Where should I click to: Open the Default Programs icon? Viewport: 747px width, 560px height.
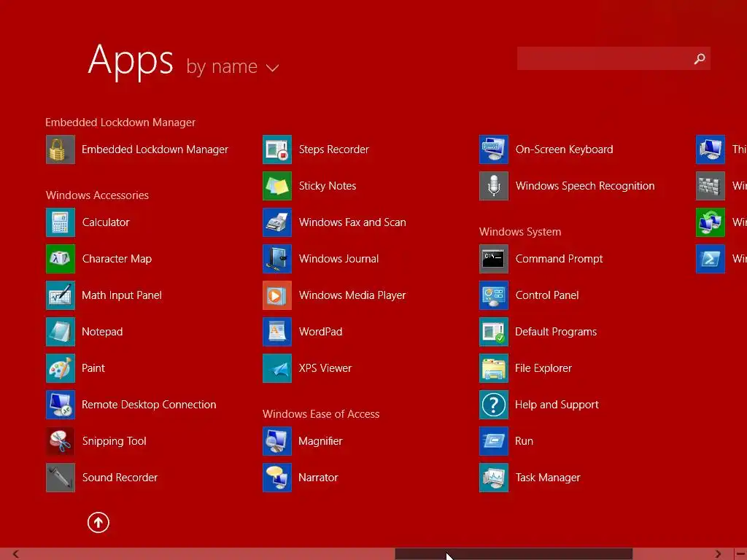494,332
